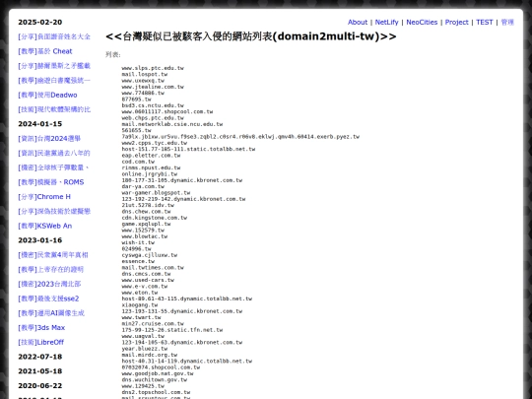
Task: Select the 2021-05-18 date heading
Action: (x=40, y=371)
